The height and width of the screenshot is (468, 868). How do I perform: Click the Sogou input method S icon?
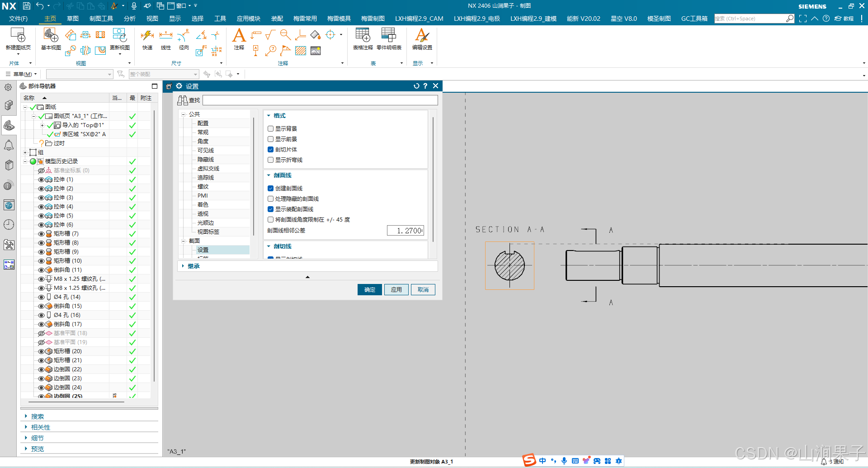point(529,460)
